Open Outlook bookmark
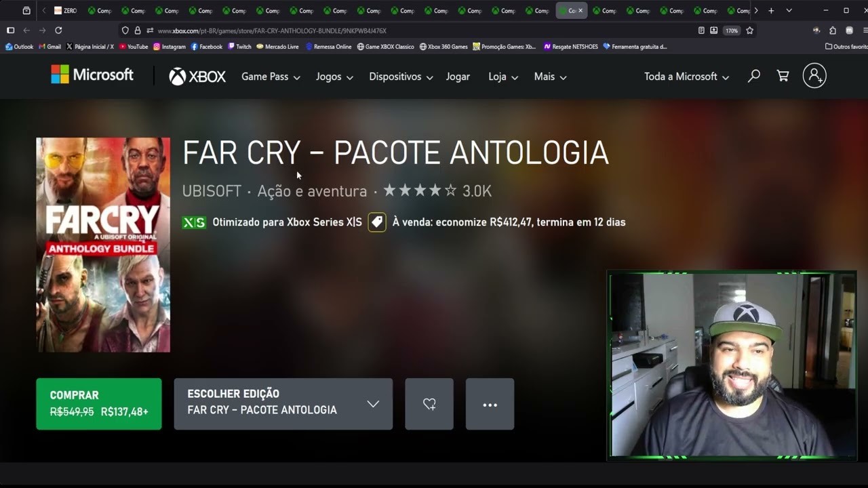The width and height of the screenshot is (868, 488). [x=19, y=47]
